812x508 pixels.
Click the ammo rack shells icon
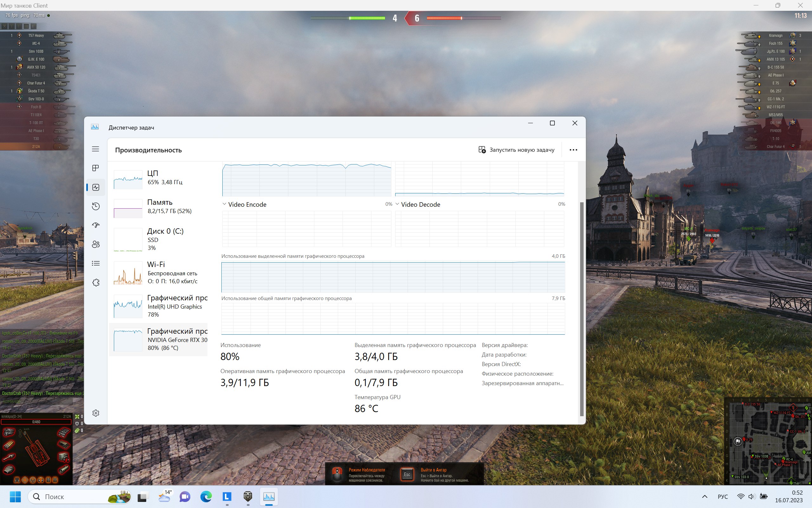click(9, 445)
